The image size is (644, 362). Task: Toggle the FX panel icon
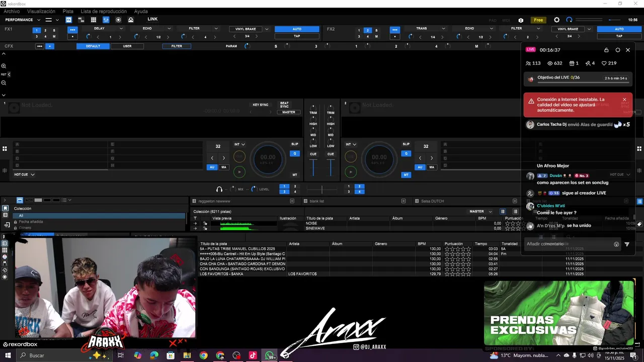point(69,20)
